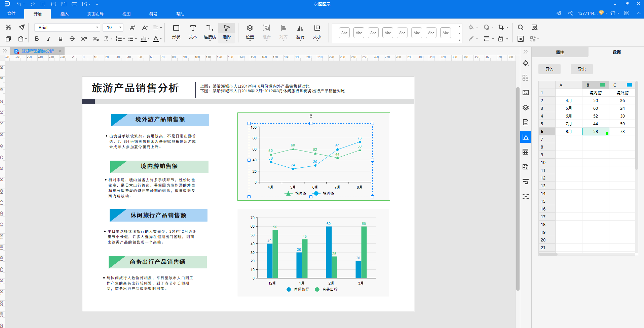Toggle Superscript formatting
The height and width of the screenshot is (328, 644).
(84, 39)
